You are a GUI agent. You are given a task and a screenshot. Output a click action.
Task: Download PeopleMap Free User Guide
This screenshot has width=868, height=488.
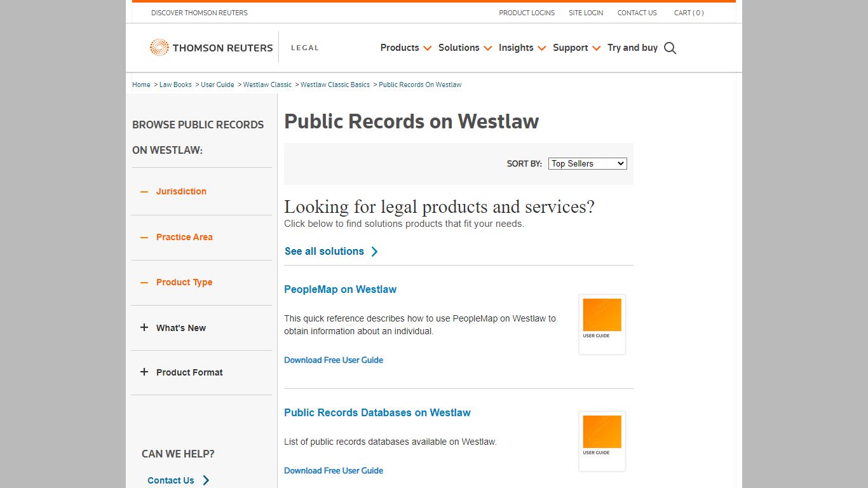[334, 360]
